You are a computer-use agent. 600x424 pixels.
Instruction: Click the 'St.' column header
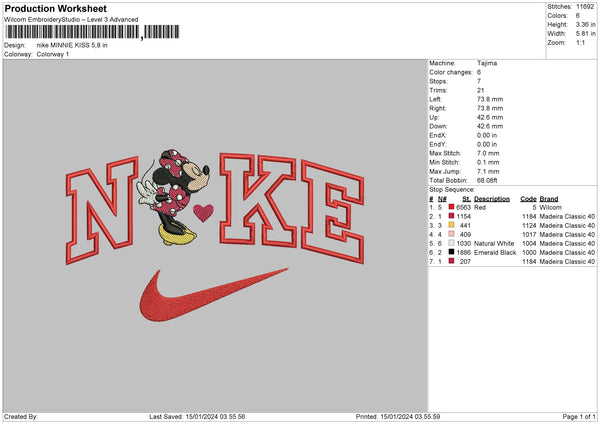click(x=466, y=199)
